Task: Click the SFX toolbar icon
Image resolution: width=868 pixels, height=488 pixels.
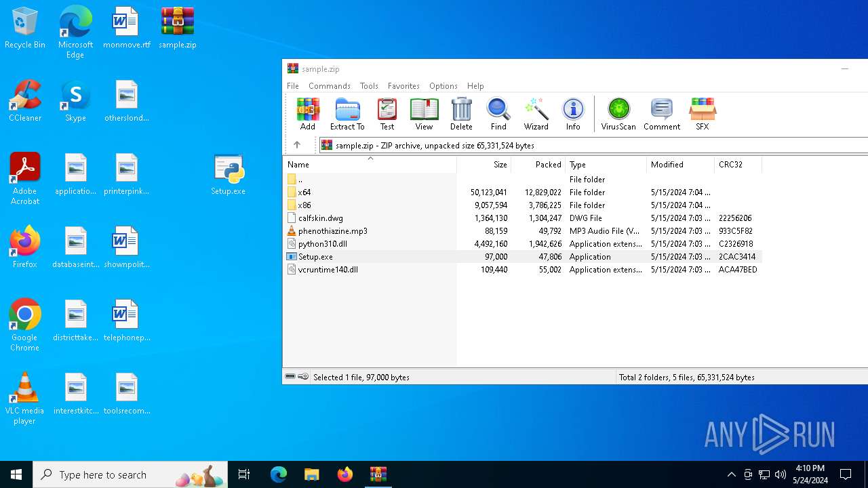Action: click(x=702, y=114)
